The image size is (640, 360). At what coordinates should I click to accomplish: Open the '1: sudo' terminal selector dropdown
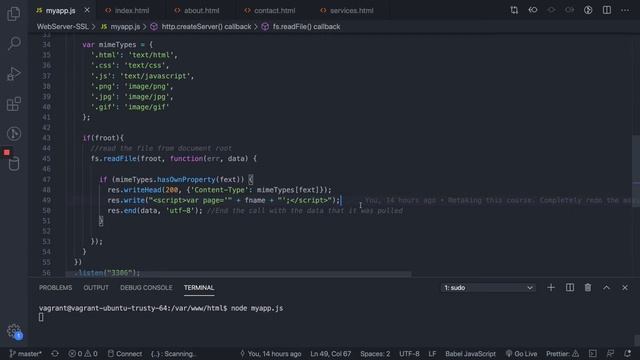488,288
